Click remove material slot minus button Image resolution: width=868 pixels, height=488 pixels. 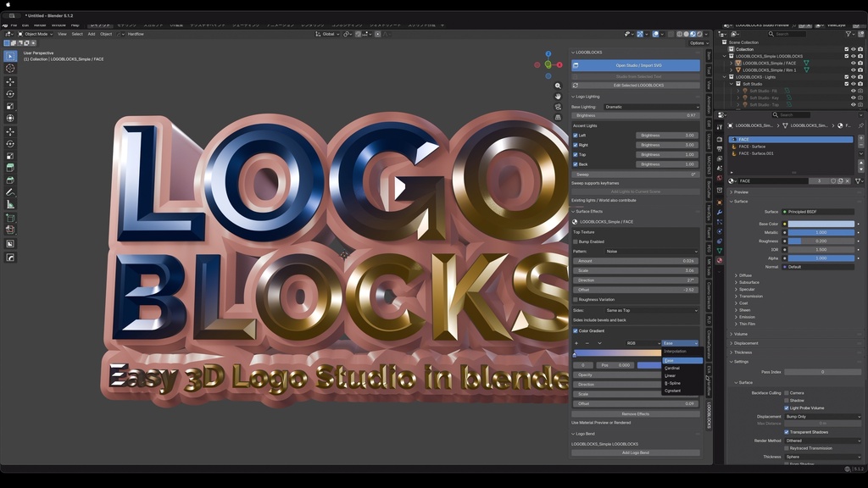tap(861, 146)
